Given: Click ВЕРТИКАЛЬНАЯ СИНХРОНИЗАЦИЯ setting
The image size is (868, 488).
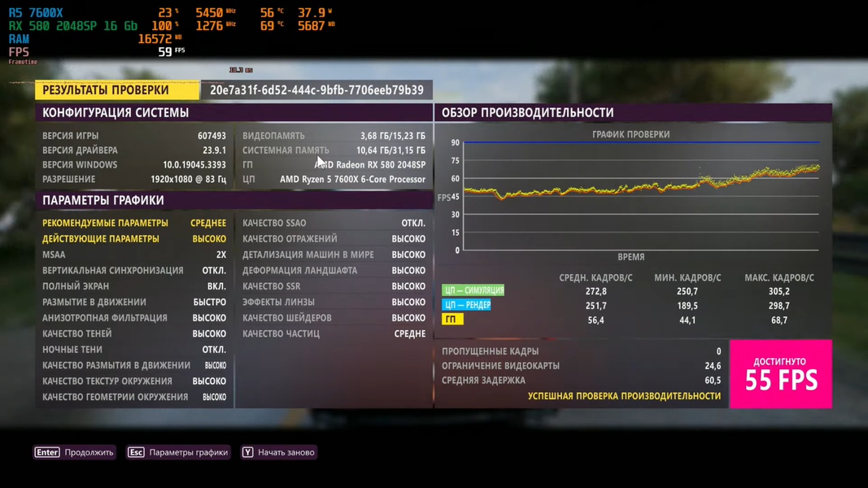Looking at the screenshot, I should pos(134,270).
